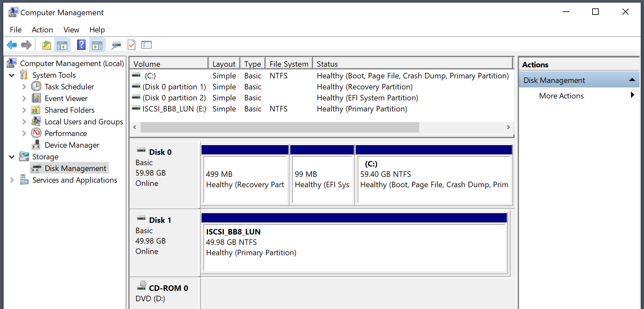Select the Task Scheduler clock icon
Viewport: 644px width, 309px height.
click(36, 86)
